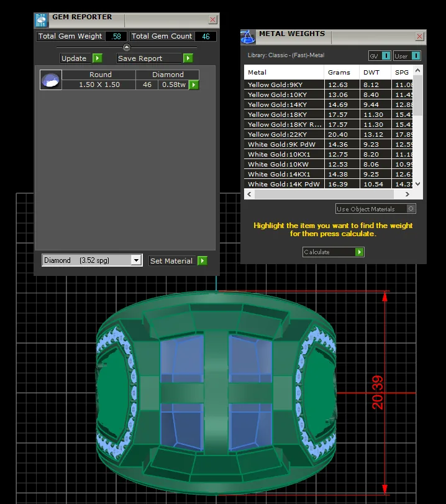446x504 pixels.
Task: Open the Diamond material dropdown
Action: tap(136, 260)
